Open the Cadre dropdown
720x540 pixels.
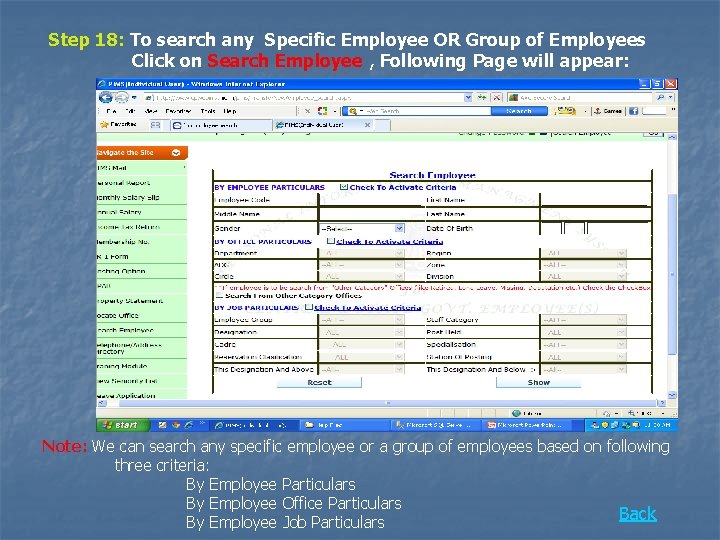point(362,344)
